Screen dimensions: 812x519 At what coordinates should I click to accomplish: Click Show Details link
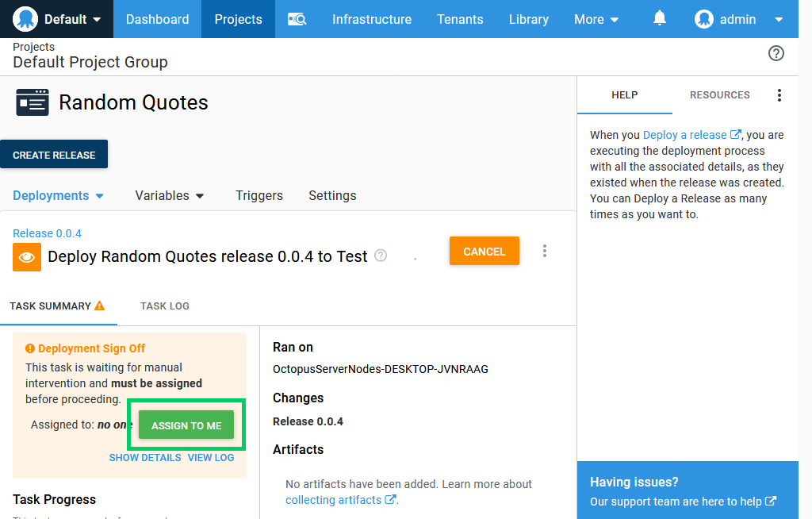[145, 457]
